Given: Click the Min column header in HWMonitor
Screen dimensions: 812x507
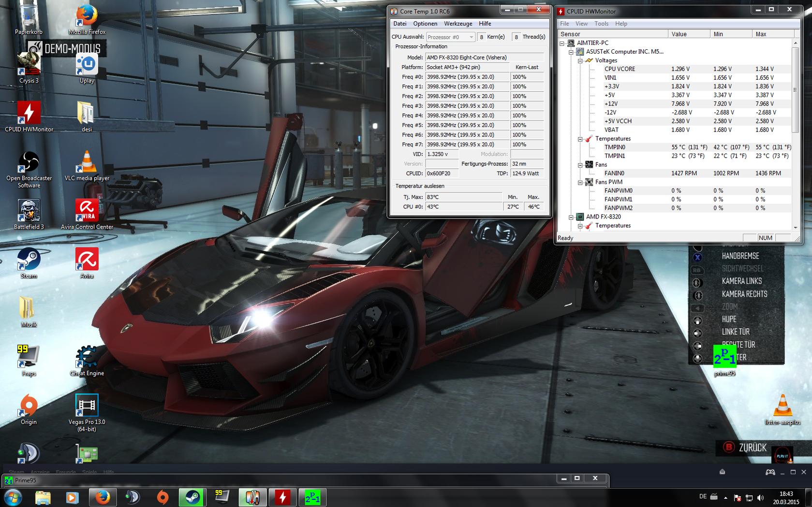Looking at the screenshot, I should tap(731, 34).
